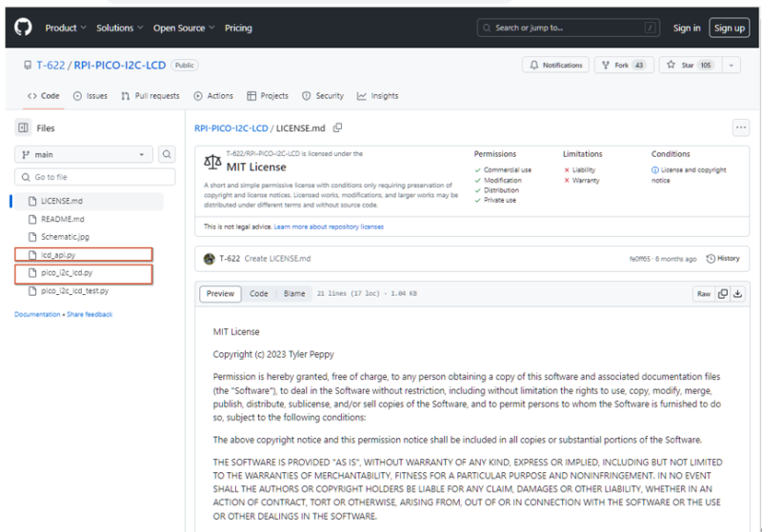Copy the LICENSE.md file path
The image size is (762, 532).
[x=337, y=128]
